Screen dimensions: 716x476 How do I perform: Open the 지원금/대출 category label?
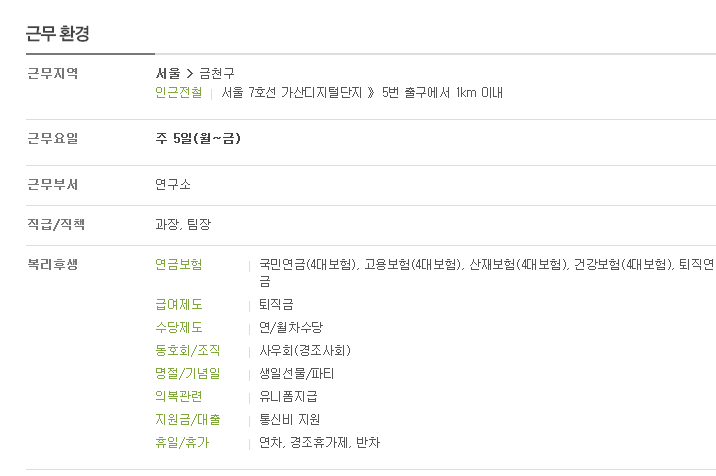(x=188, y=419)
